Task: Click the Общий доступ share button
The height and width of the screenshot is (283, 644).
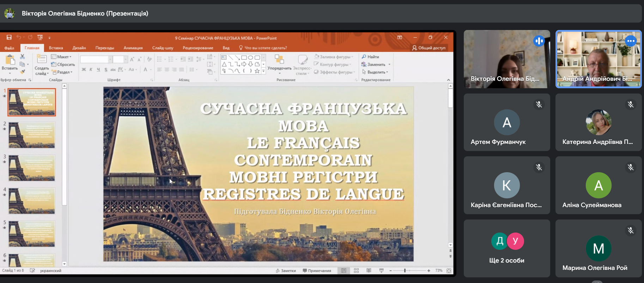Action: 429,48
